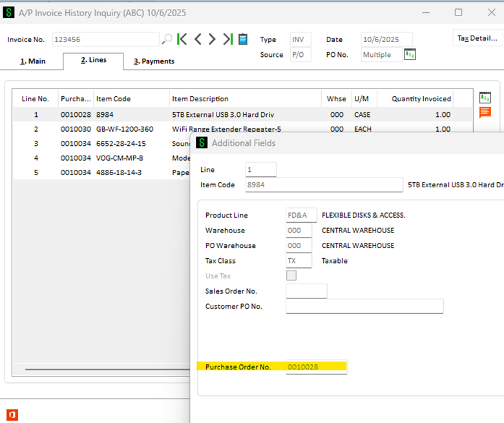Go to the previous invoice record
The height and width of the screenshot is (423, 504).
198,39
